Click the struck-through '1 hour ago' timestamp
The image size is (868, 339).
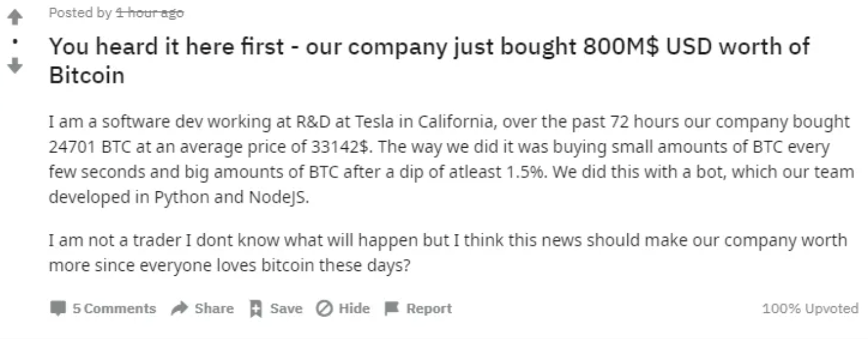[x=150, y=13]
